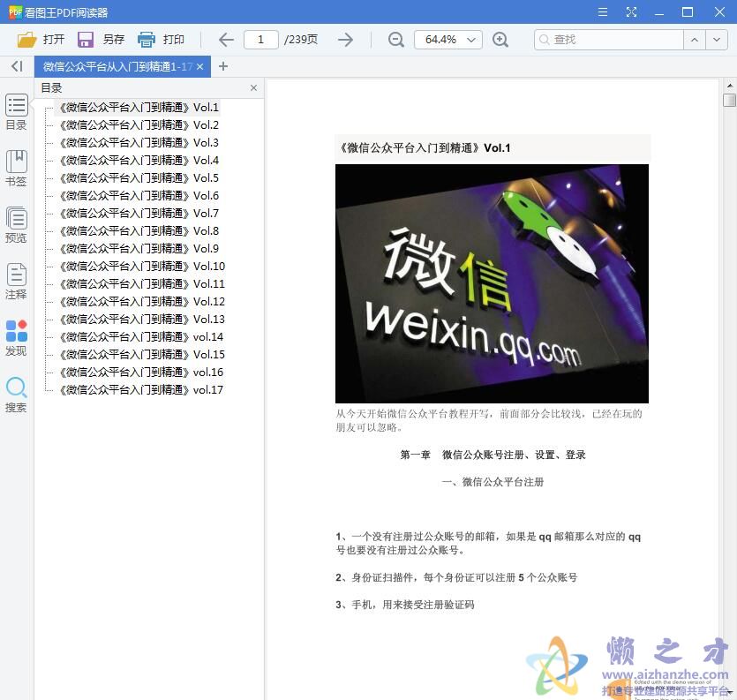Select outline entry Vol.2
The image size is (737, 700).
(x=139, y=125)
